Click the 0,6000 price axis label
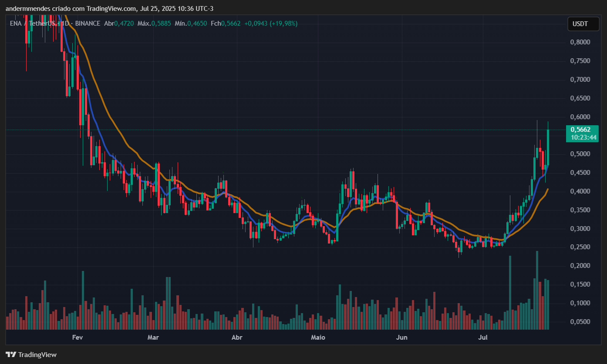The width and height of the screenshot is (607, 364). [580, 117]
